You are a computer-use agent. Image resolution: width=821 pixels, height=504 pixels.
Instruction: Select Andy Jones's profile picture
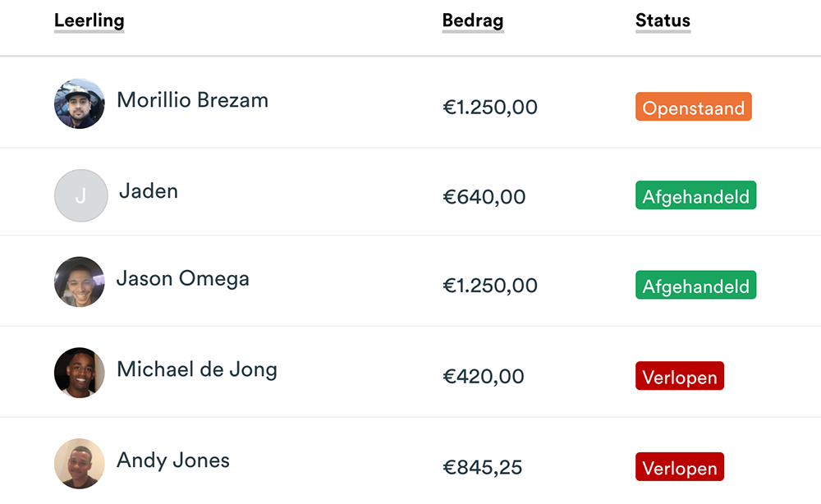80,464
